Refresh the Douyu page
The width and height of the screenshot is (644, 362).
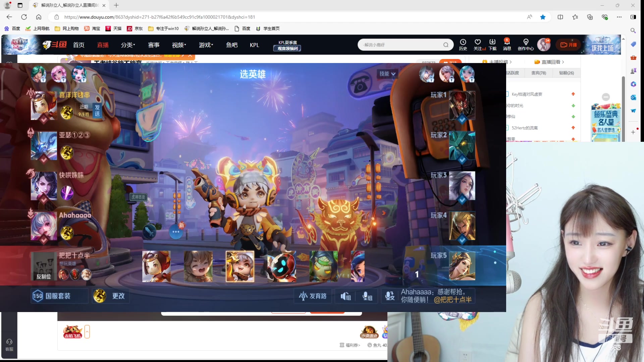point(24,17)
